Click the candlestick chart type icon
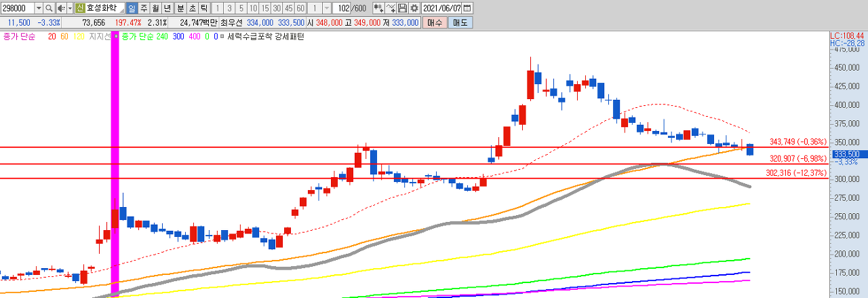This screenshot has height=298, width=868. coord(378,8)
